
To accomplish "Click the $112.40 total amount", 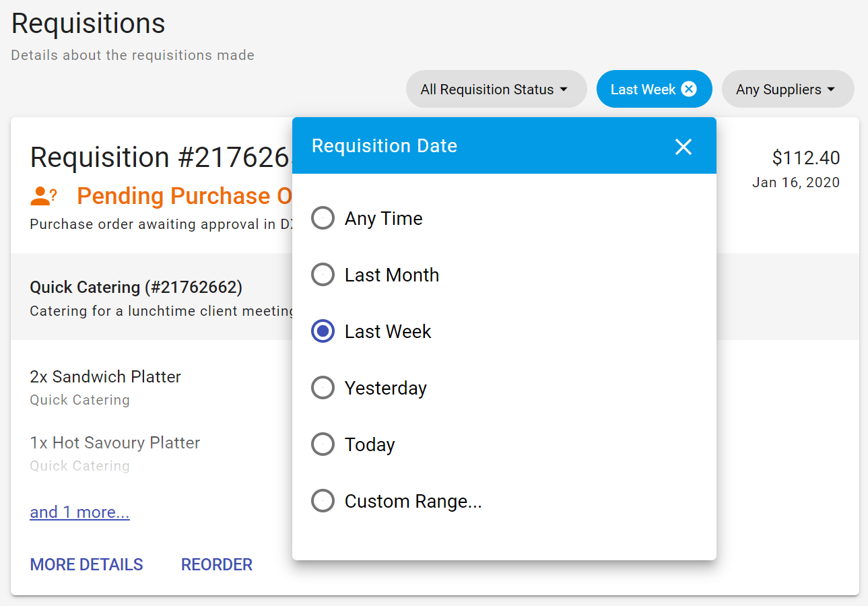I will tap(805, 158).
